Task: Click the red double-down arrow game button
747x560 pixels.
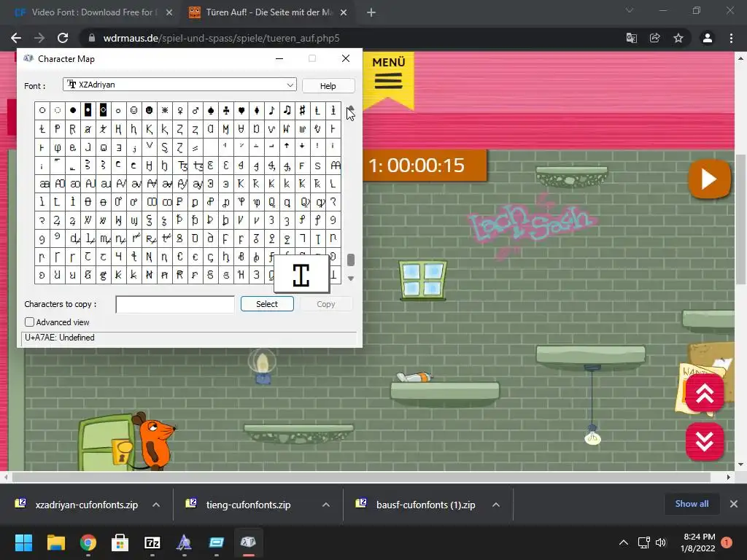Action: pos(705,441)
